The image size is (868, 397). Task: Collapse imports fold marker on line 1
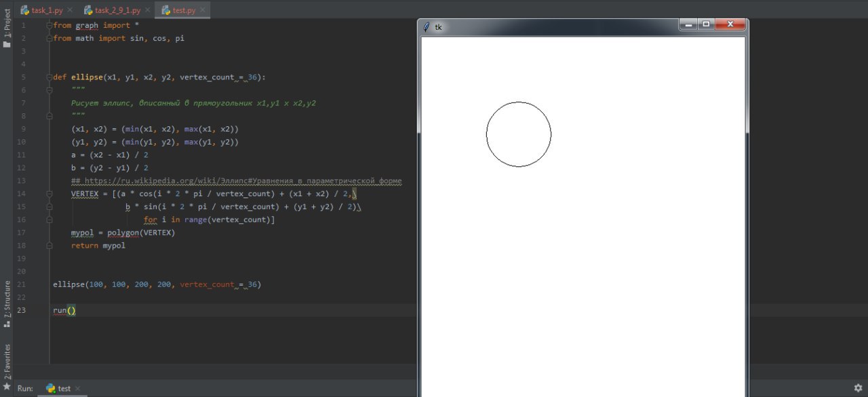[50, 25]
